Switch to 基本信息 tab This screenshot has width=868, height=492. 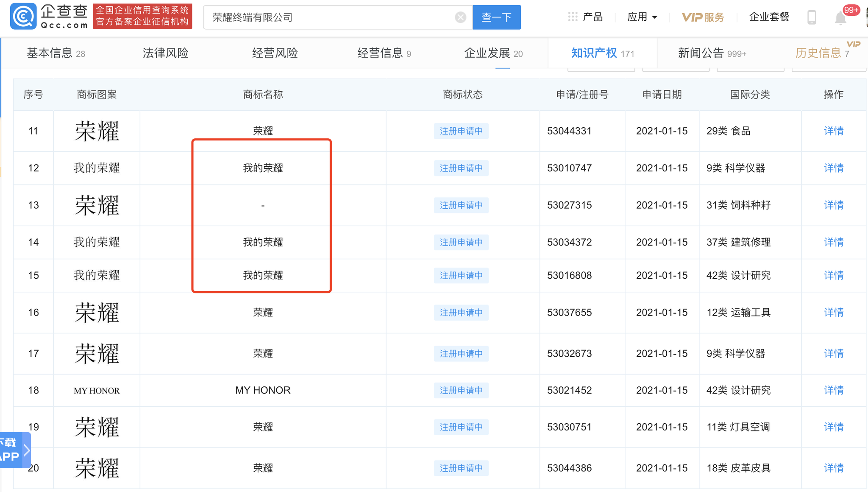[56, 53]
